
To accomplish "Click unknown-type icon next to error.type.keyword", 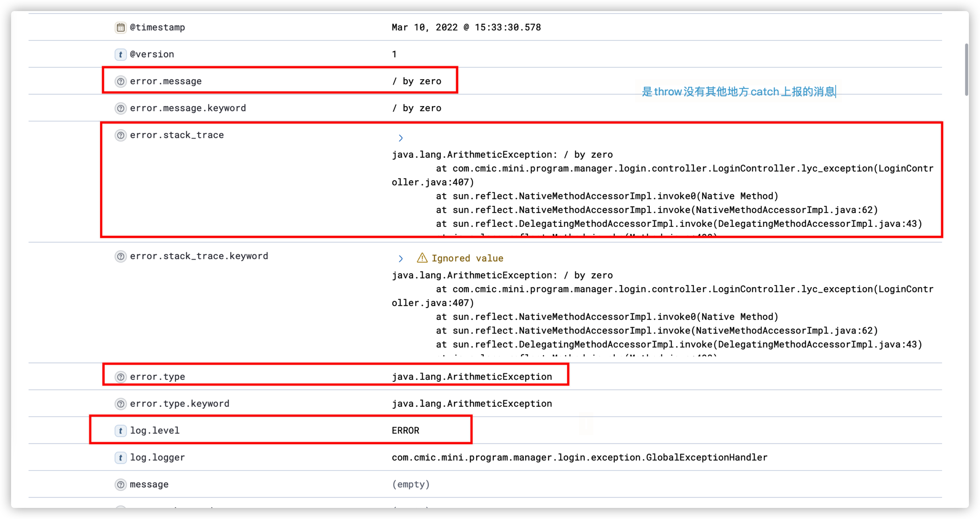I will pos(121,404).
